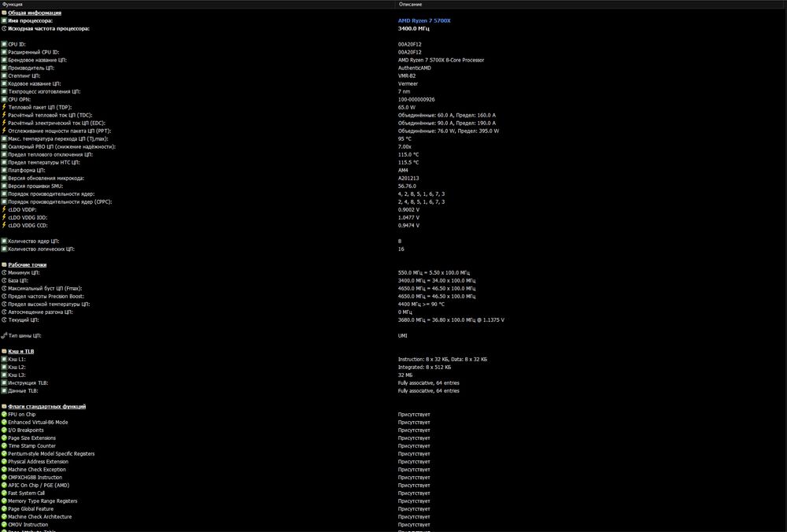
Task: Select the Machine Check Exception row label
Action: coord(37,469)
